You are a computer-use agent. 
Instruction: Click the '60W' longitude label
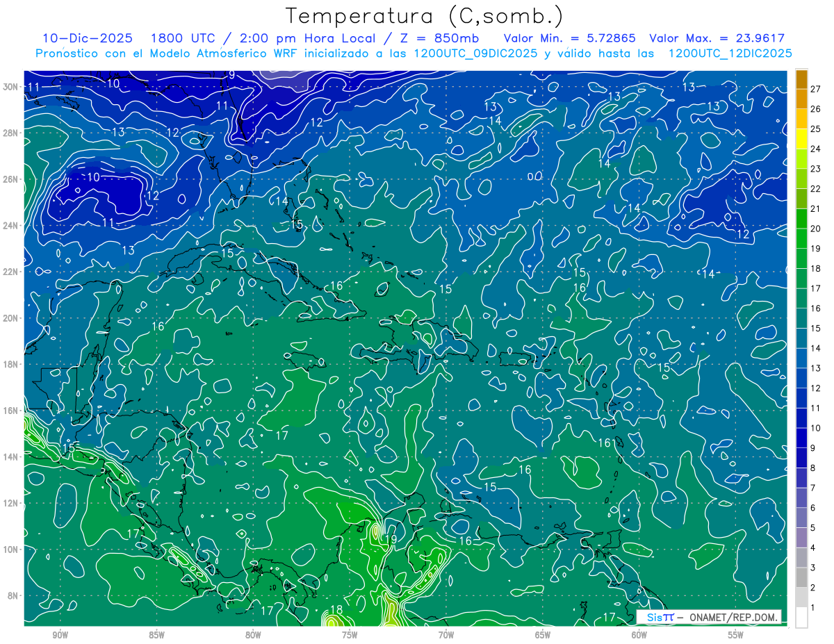(x=639, y=635)
